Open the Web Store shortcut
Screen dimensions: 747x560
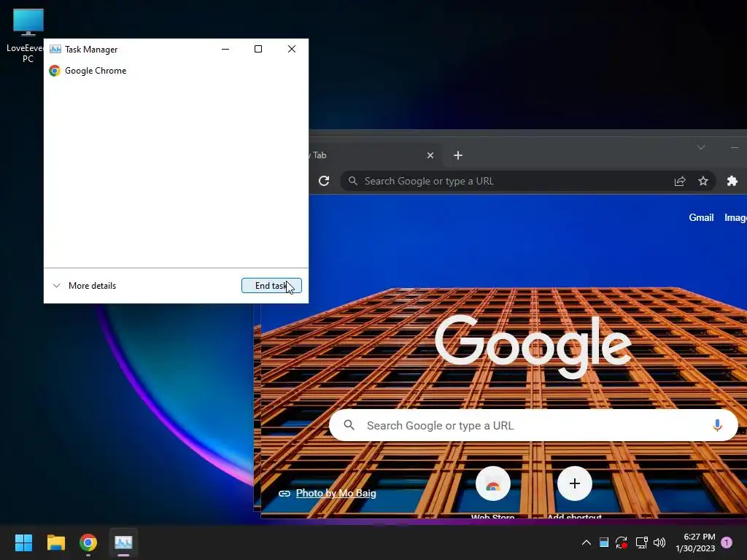pyautogui.click(x=493, y=484)
